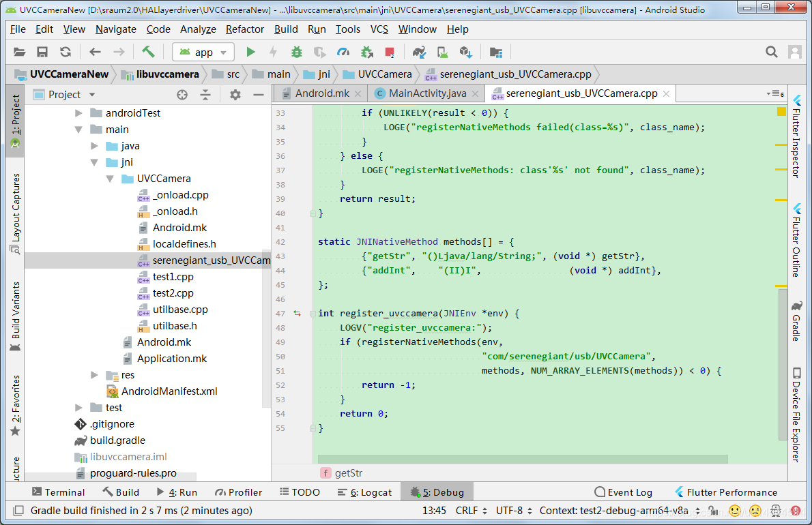Toggle the Flutter Outline side panel
Screen dimensions: 812x525
tap(796, 241)
